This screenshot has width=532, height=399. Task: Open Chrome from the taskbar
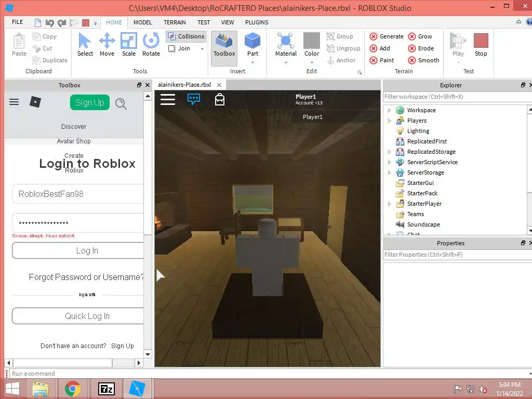[x=72, y=389]
